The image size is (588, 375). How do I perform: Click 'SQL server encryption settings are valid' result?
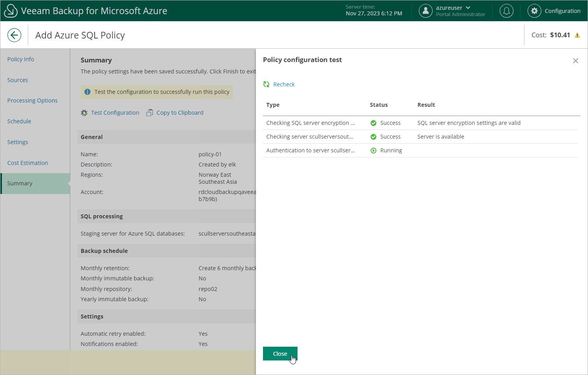pos(469,123)
